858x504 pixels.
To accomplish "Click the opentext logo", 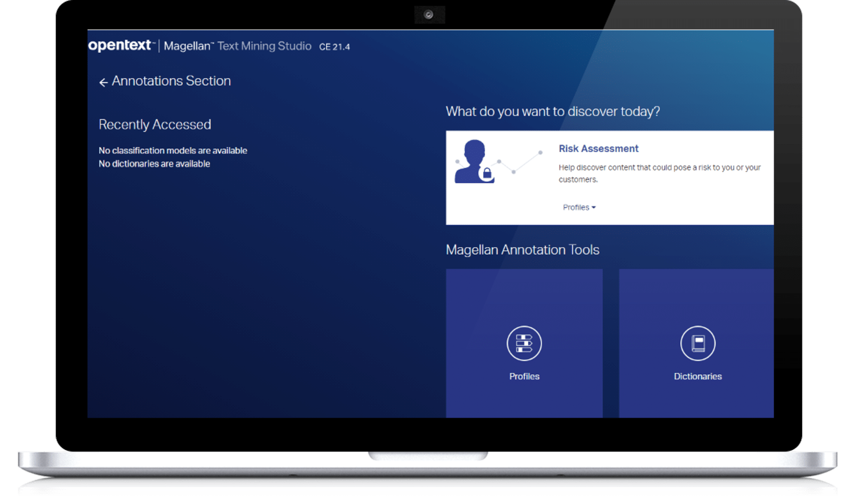I will 121,45.
